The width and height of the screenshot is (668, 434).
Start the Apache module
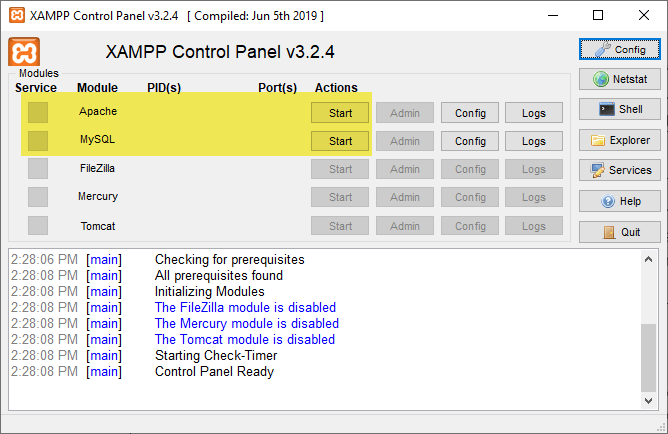(340, 113)
